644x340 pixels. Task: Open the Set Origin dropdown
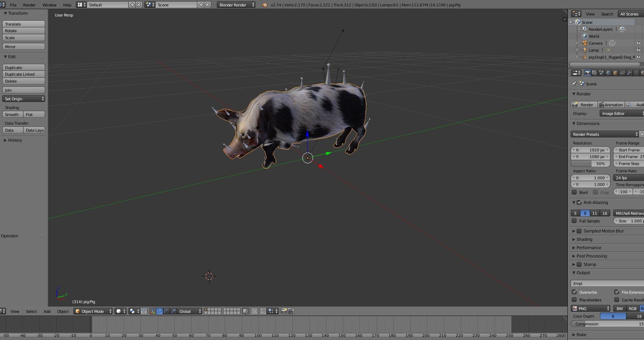[x=23, y=99]
